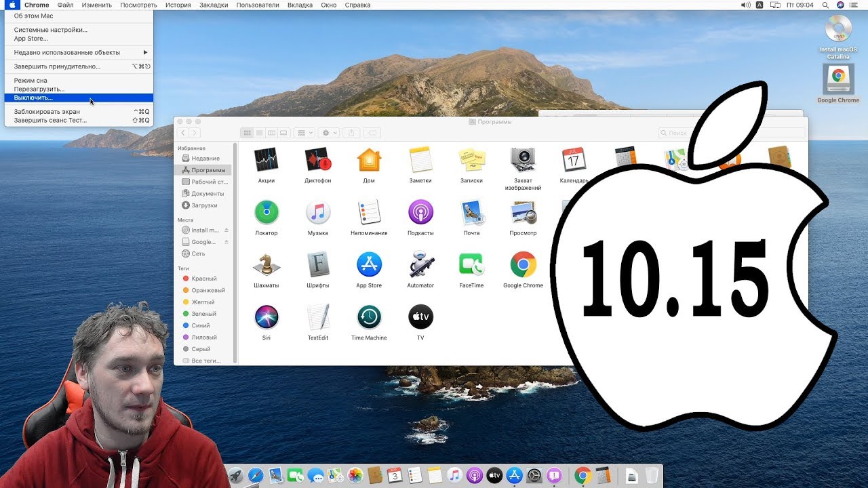Image resolution: width=868 pixels, height=488 pixels.
Task: Switch Finder to list view
Action: (260, 133)
